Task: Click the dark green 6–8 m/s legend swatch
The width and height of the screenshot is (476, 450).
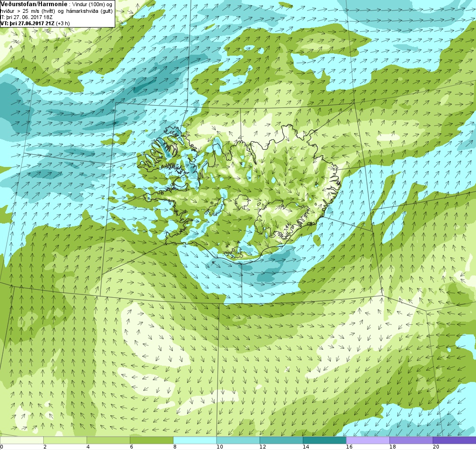Action: pos(151,440)
